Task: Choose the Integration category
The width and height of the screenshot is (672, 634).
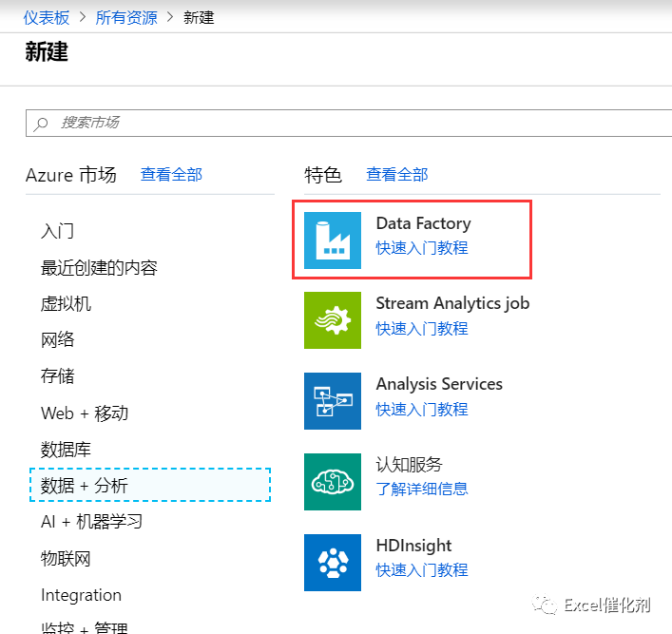Action: coord(81,595)
